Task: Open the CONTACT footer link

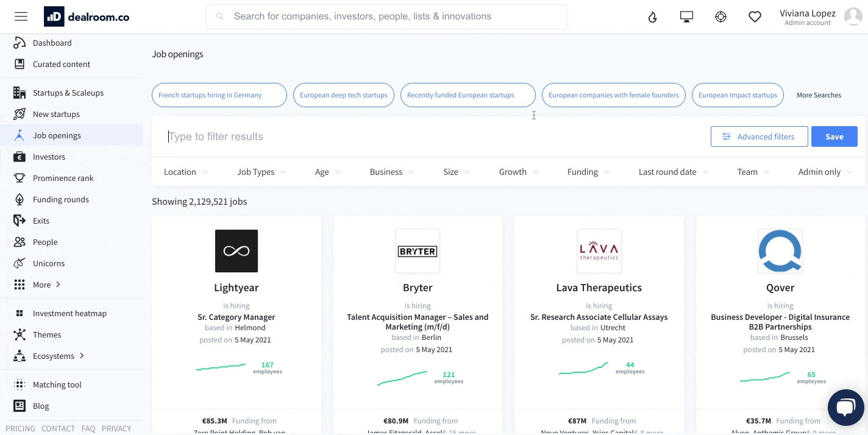Action: pyautogui.click(x=59, y=428)
